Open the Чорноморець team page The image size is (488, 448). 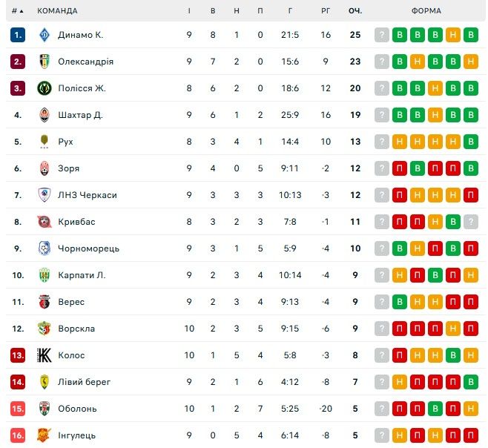(x=88, y=248)
